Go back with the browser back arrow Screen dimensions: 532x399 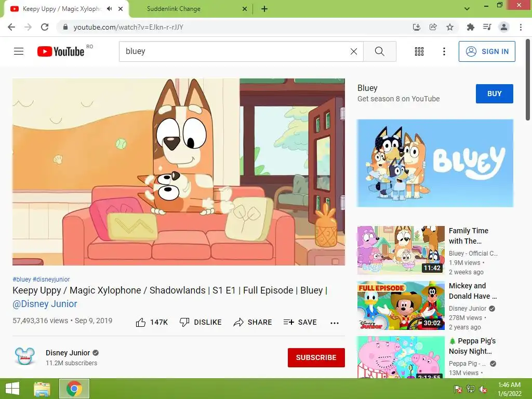tap(11, 27)
